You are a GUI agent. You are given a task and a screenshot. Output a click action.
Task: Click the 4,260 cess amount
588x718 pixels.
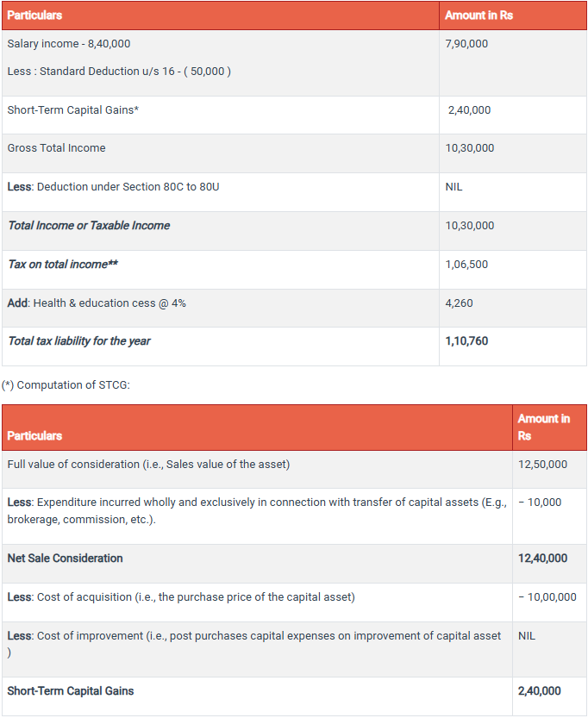point(459,303)
